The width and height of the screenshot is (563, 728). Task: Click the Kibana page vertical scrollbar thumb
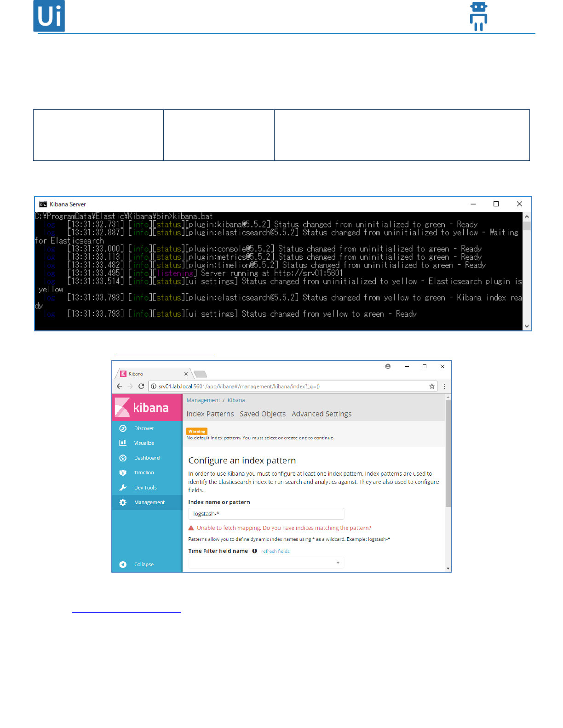click(448, 453)
